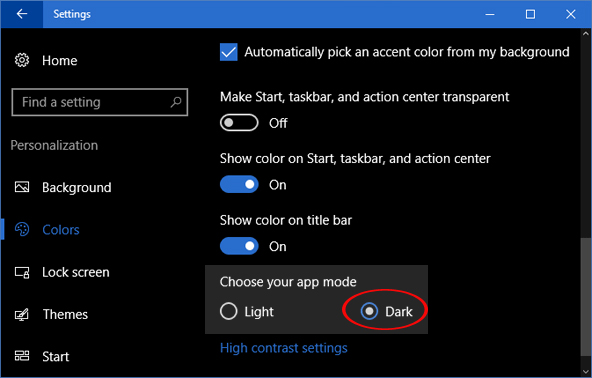
Task: Click the Colors palette icon
Action: click(22, 230)
